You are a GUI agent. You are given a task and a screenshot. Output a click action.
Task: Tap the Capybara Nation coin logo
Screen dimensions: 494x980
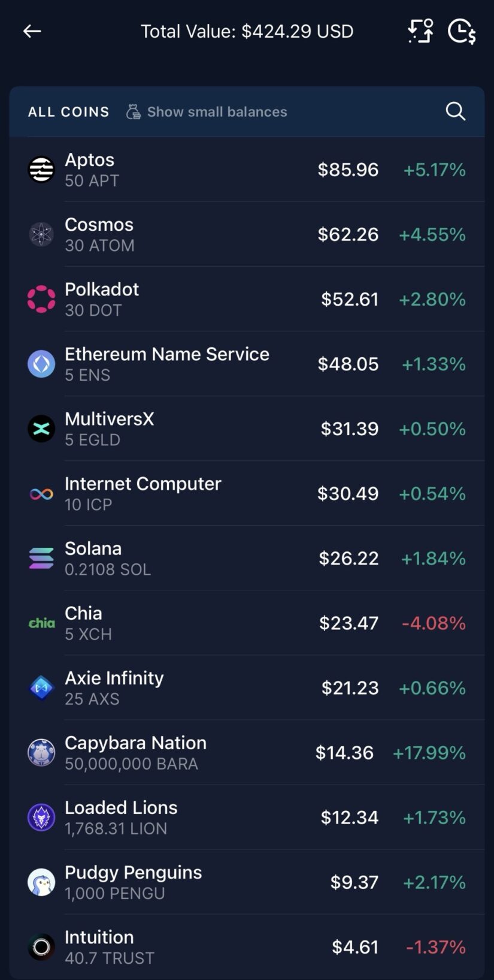(x=41, y=752)
